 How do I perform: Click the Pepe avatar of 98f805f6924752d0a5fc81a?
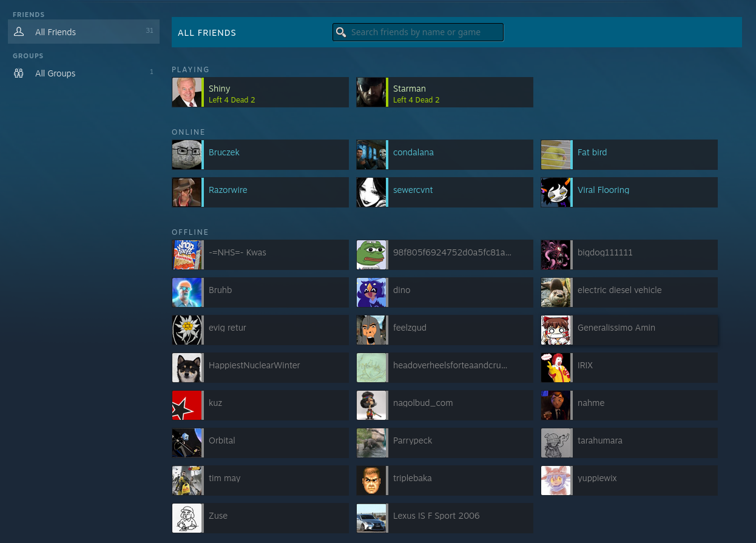(x=371, y=255)
